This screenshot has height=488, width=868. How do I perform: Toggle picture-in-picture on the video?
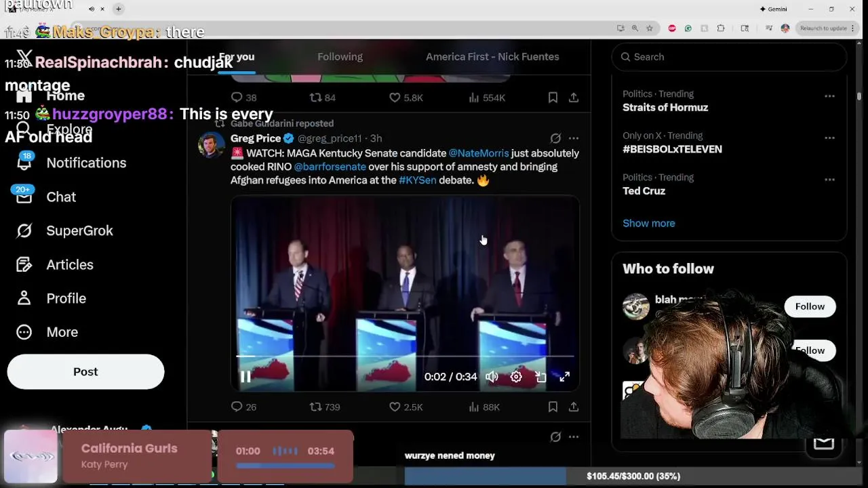point(540,377)
